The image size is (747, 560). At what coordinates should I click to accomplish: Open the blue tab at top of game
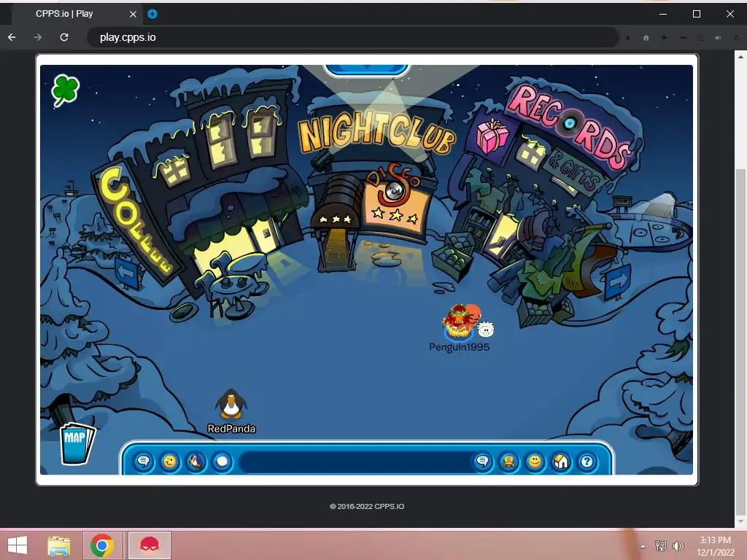366,69
